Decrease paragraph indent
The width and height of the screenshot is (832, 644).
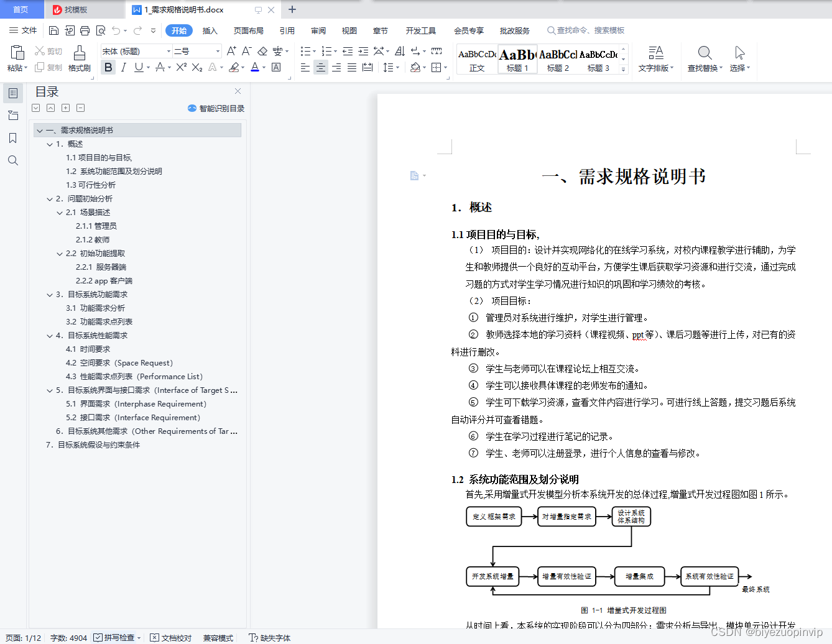(x=348, y=51)
